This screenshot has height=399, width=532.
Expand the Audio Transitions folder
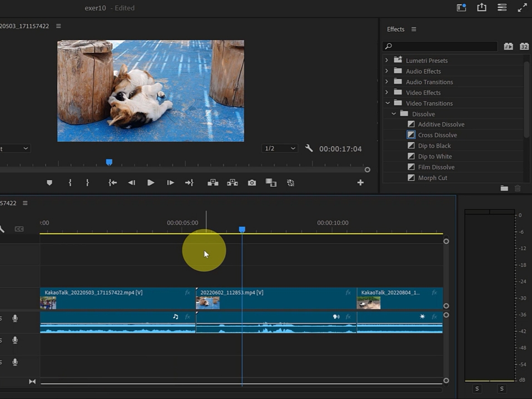(x=386, y=82)
